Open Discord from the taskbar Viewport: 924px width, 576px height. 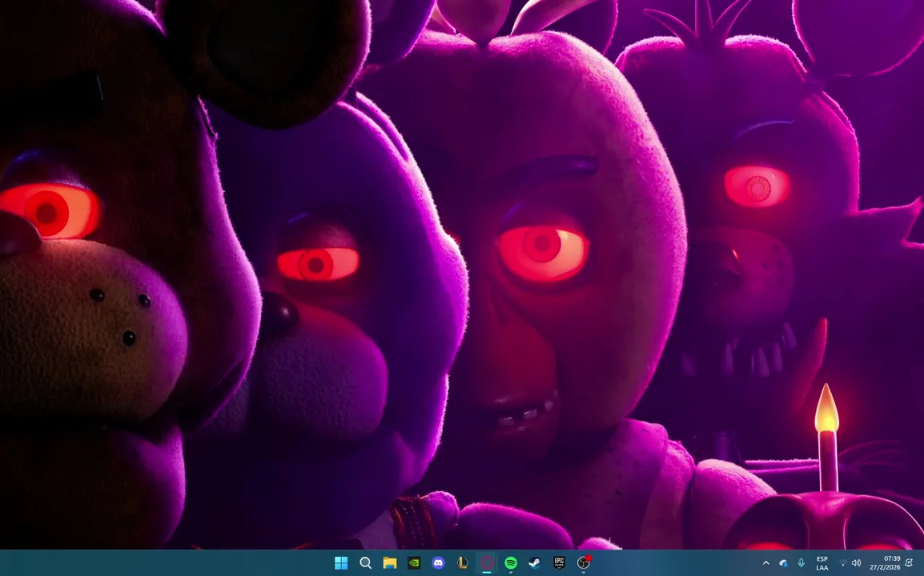(439, 563)
